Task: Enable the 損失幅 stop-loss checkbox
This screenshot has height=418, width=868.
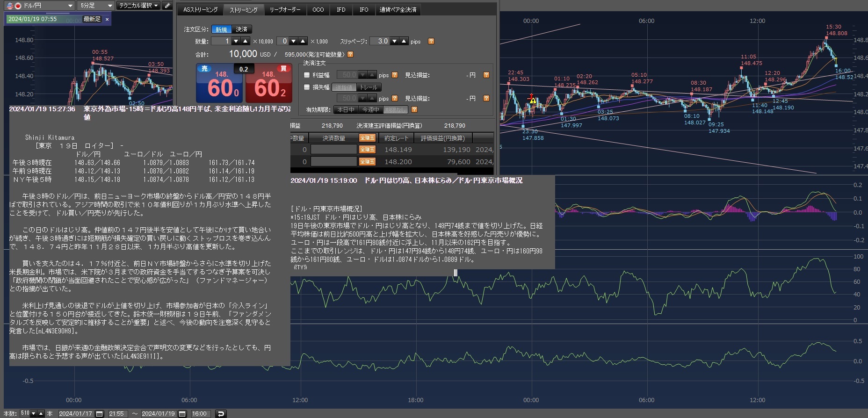Action: pyautogui.click(x=307, y=87)
